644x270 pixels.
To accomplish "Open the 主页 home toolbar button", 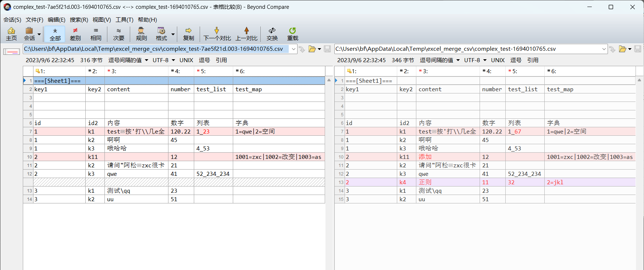I will point(11,34).
